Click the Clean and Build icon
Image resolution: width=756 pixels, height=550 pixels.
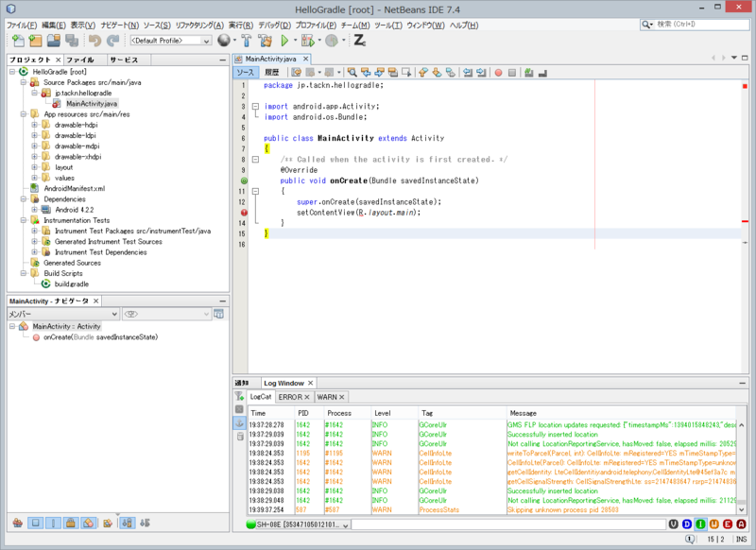265,41
